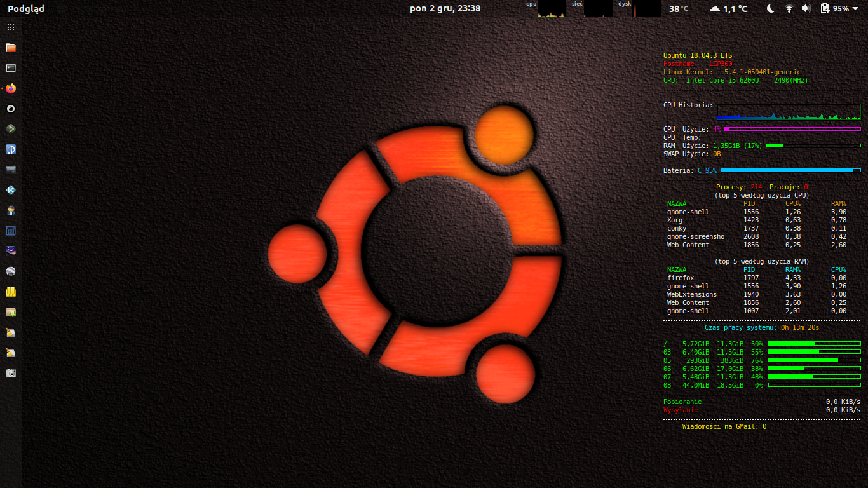Open the weather cloud indicator 1,1 °C

point(728,9)
